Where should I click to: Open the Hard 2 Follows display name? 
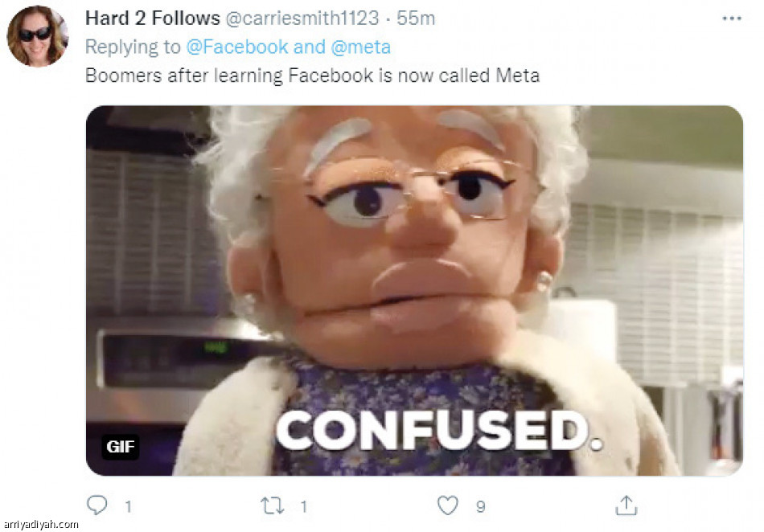pyautogui.click(x=153, y=18)
